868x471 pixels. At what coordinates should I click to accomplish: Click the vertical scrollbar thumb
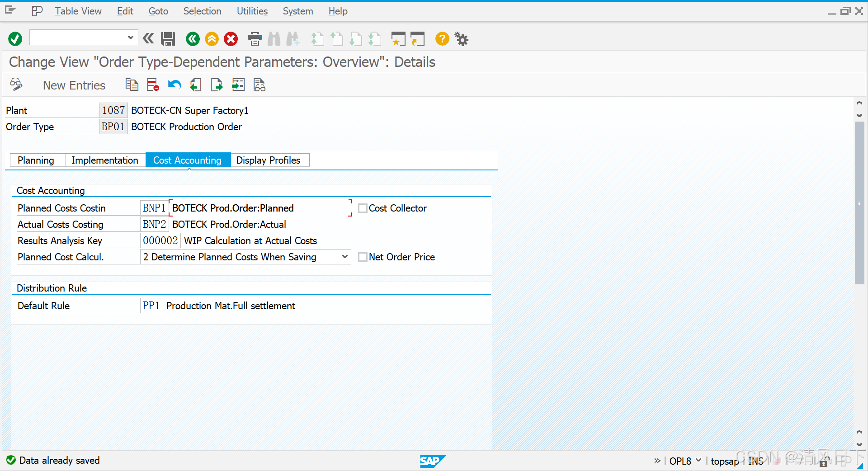[x=859, y=203]
